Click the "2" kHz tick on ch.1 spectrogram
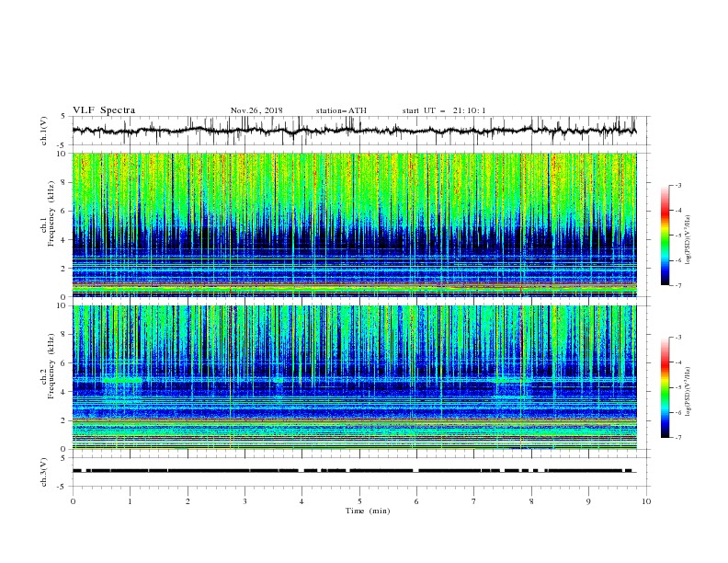Image resolution: width=728 pixels, height=563 pixels. 64,269
